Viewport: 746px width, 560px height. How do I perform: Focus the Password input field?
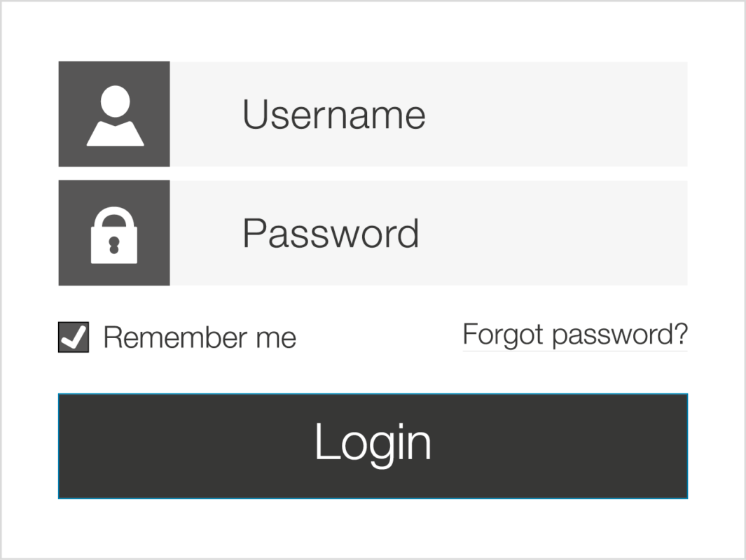coord(429,233)
